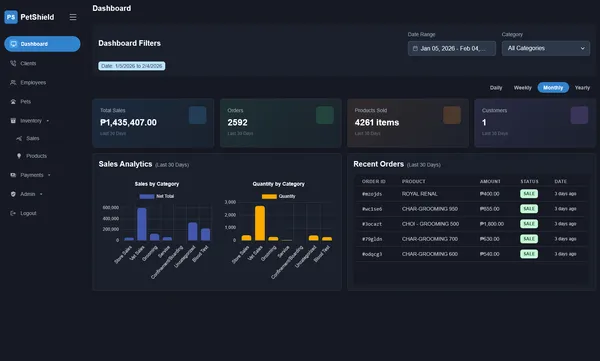Toggle the Quantity legend swatch
This screenshot has height=361, width=600.
[269, 196]
